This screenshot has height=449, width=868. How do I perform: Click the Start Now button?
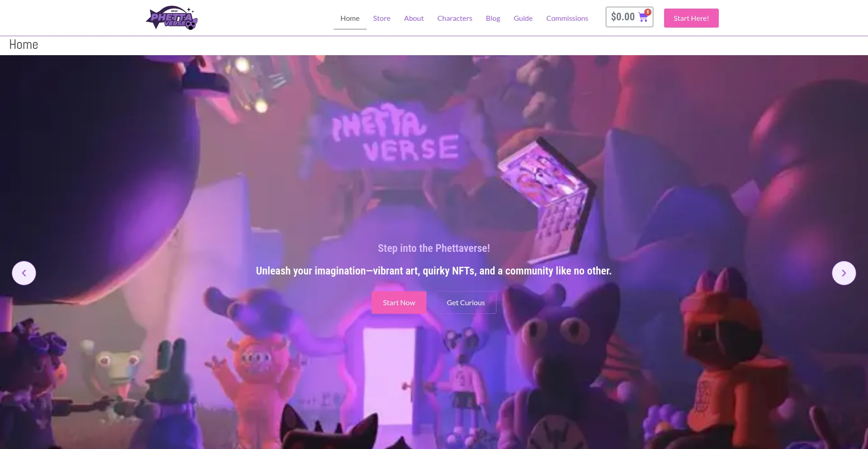coord(399,302)
